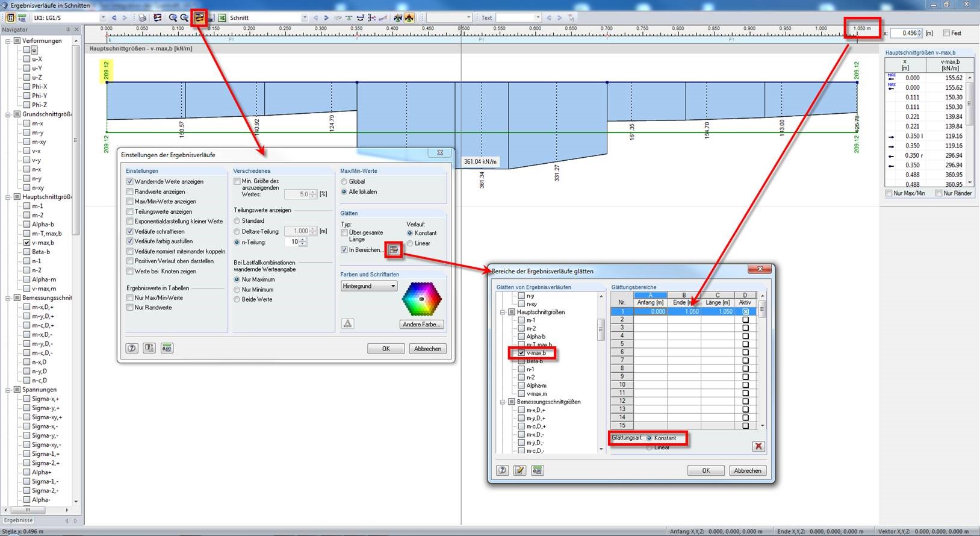980x536 pixels.
Task: Enable 'Randwerte anzeigen' checkbox
Action: coord(129,192)
